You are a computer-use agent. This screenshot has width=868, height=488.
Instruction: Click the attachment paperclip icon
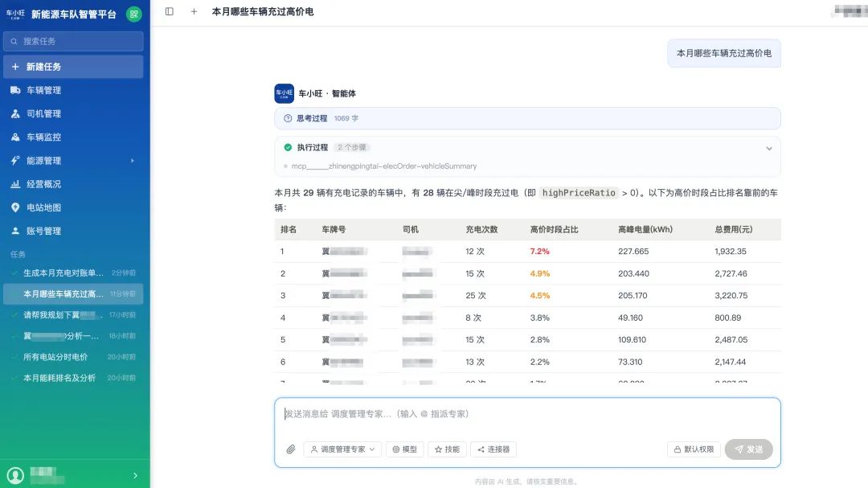coord(291,449)
